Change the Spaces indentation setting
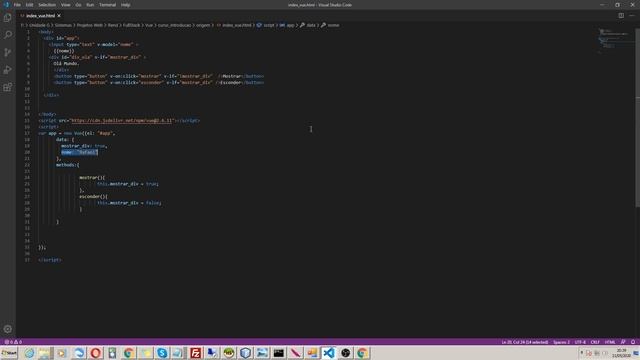Viewport: 640px width, 360px height. [x=561, y=342]
